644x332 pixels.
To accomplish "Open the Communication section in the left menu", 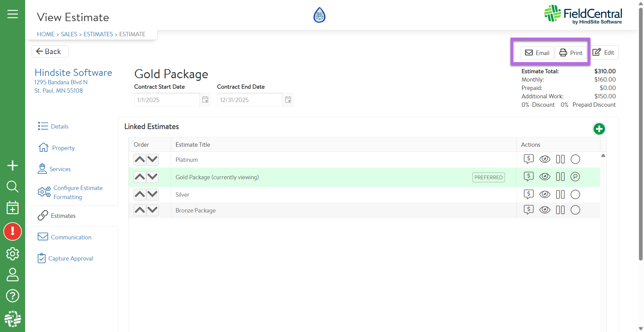I will (x=71, y=237).
